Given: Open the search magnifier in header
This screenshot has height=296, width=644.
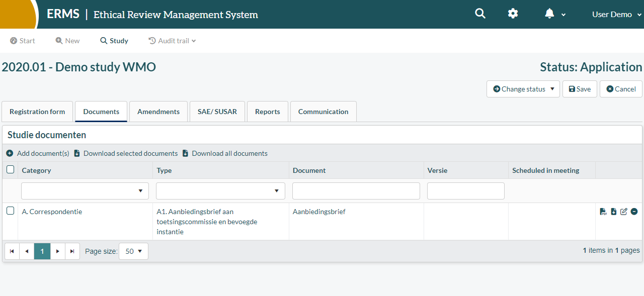Looking at the screenshot, I should 480,14.
